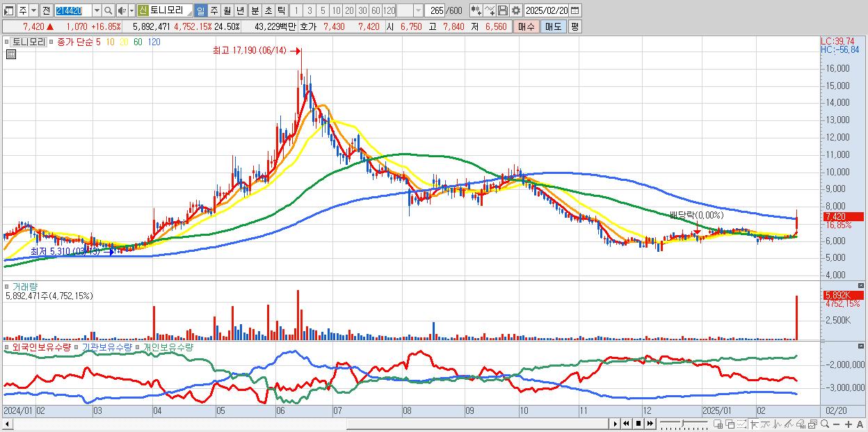Screen dimensions: 868x432
Task: Select interval preset 1
Action: [296, 10]
